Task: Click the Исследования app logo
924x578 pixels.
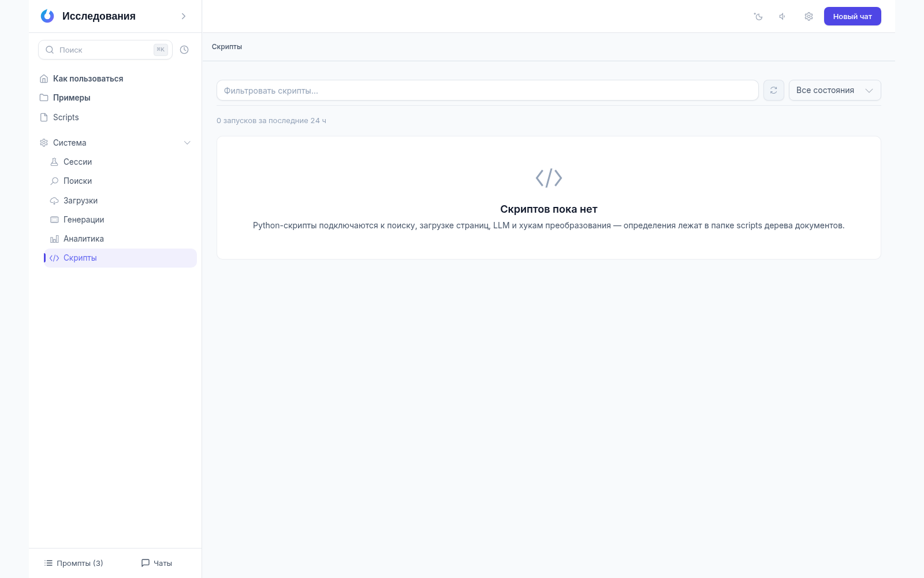Action: tap(47, 16)
